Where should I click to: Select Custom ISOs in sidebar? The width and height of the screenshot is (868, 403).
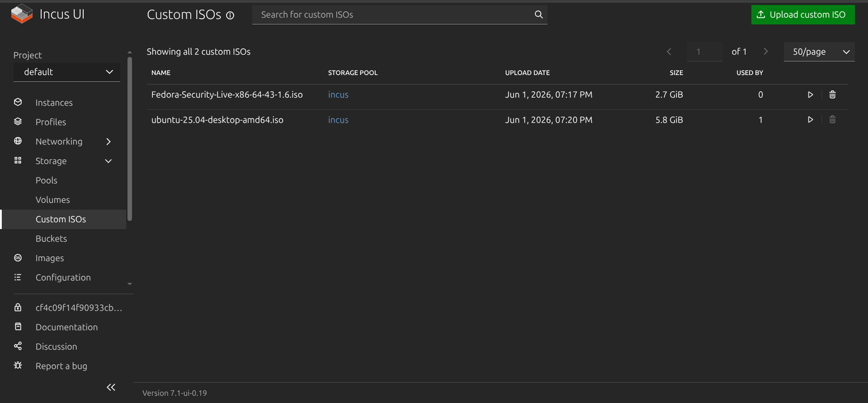[x=64, y=219]
